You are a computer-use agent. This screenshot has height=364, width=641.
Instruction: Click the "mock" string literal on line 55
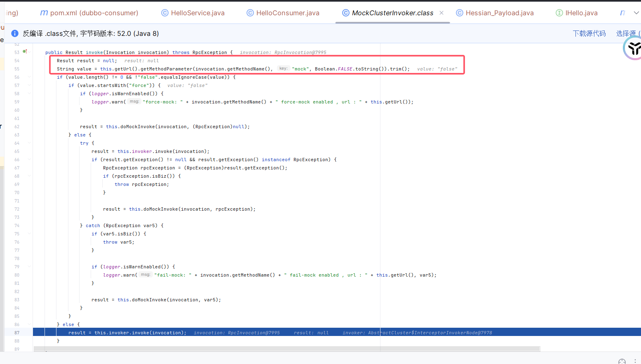(301, 69)
